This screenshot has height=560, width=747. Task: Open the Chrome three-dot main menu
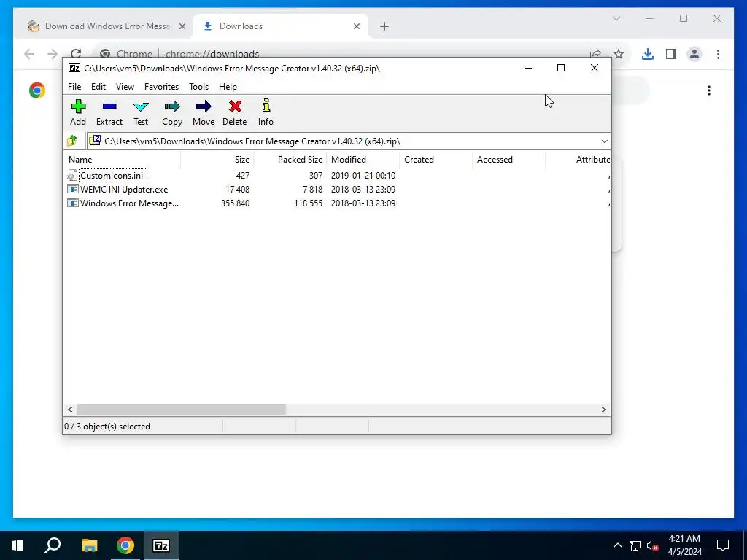click(x=718, y=54)
